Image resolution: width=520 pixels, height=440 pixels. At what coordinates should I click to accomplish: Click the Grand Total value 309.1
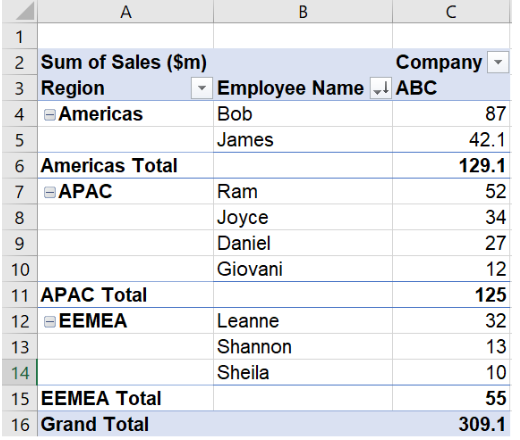pos(451,424)
